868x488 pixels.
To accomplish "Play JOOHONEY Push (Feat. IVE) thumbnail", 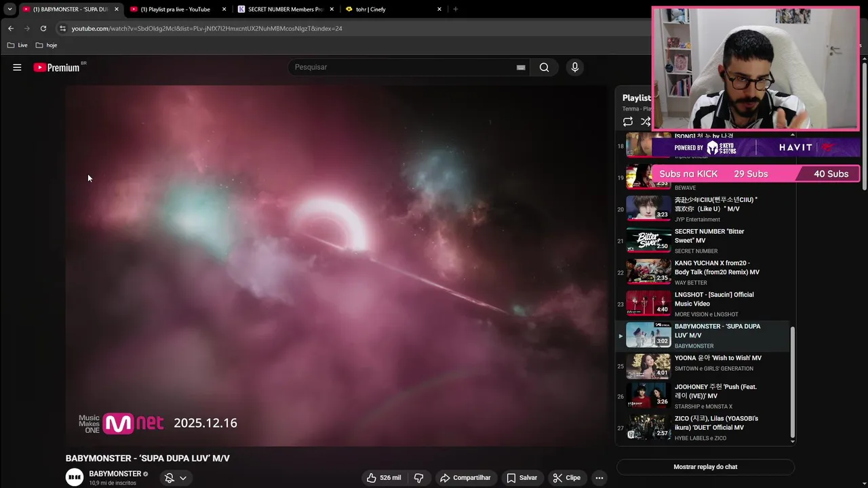I will [648, 396].
